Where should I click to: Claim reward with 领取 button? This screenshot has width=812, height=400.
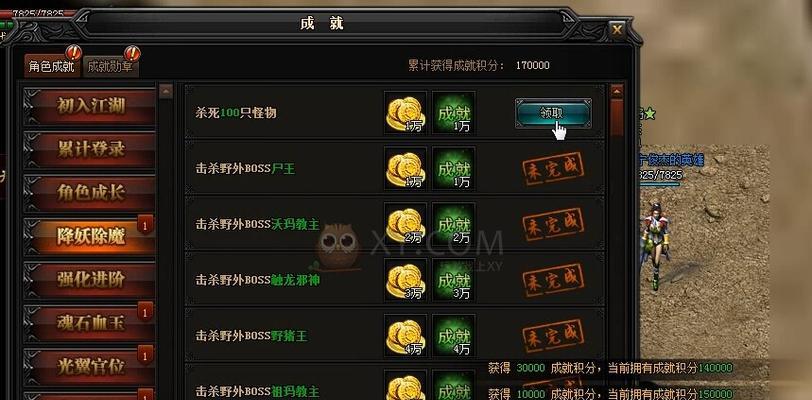(x=553, y=113)
